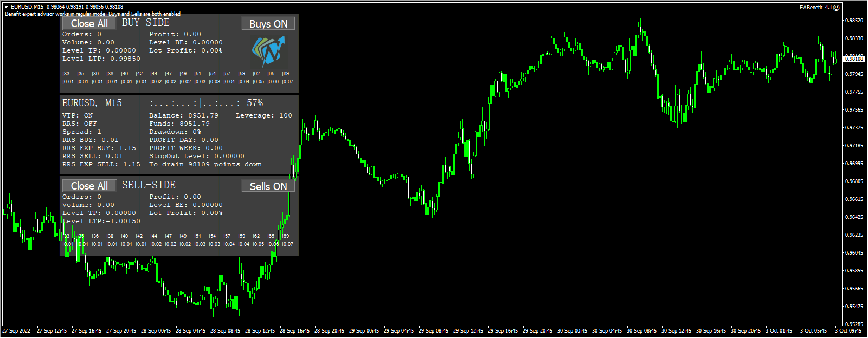Click Level LTP:-1.00150 in the sell panel
868x338 pixels.
tap(101, 221)
